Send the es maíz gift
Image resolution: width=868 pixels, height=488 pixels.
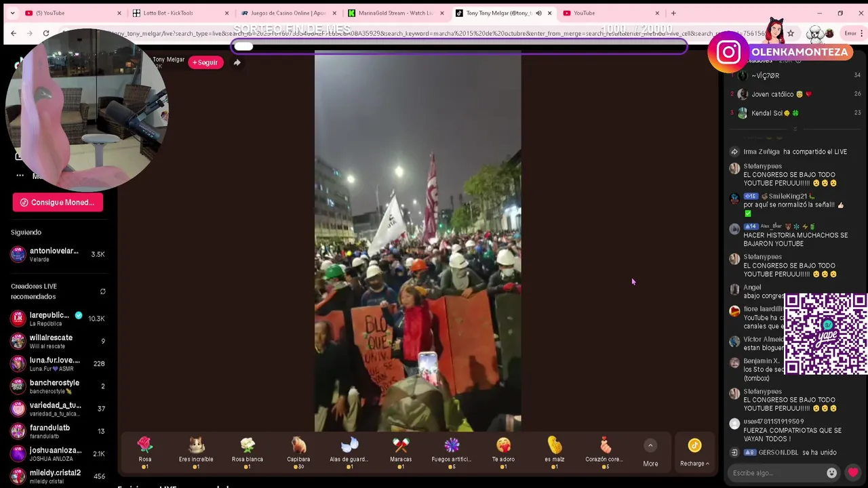coord(554,452)
